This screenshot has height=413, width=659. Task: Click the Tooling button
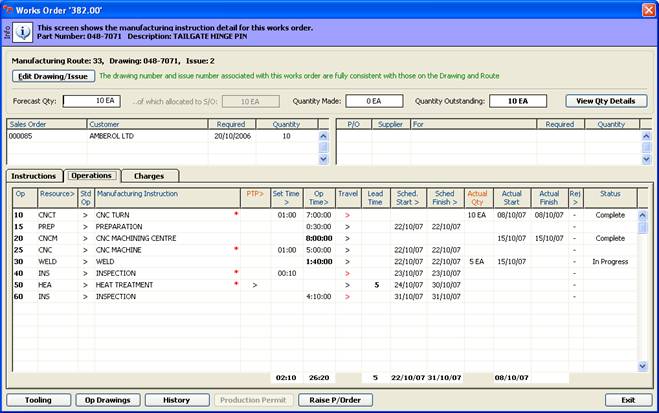click(x=38, y=400)
